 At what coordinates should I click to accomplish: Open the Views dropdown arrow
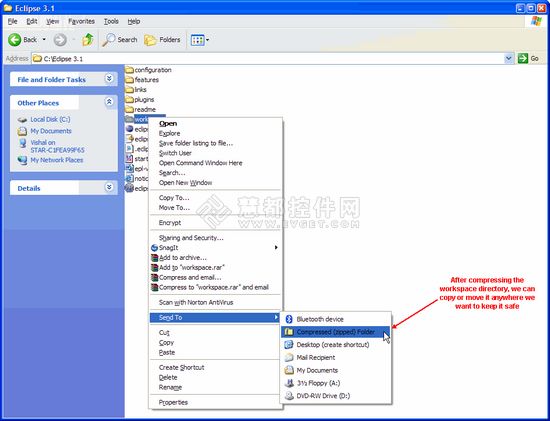(x=207, y=40)
